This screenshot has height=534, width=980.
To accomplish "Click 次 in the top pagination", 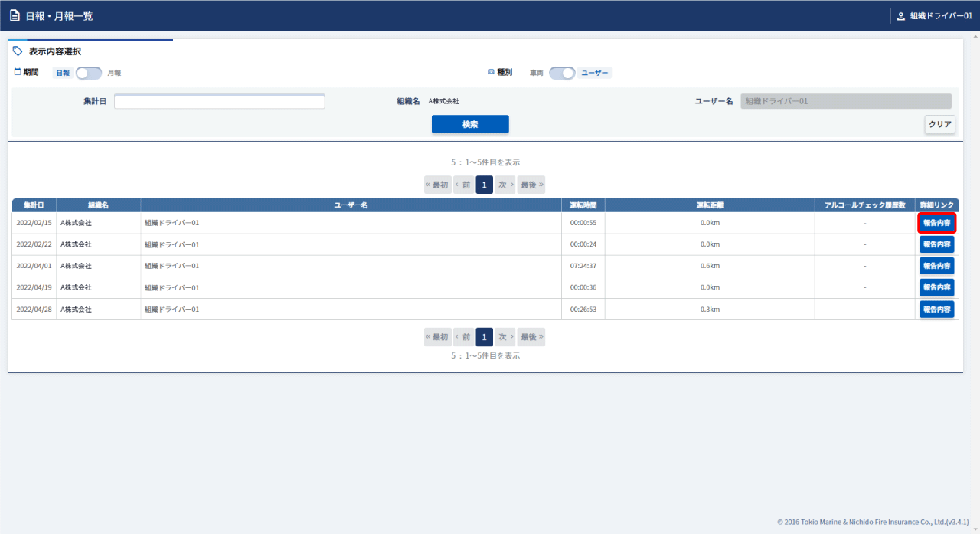I will (505, 185).
